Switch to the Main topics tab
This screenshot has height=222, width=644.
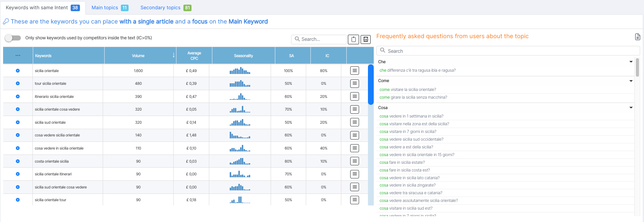tap(110, 8)
